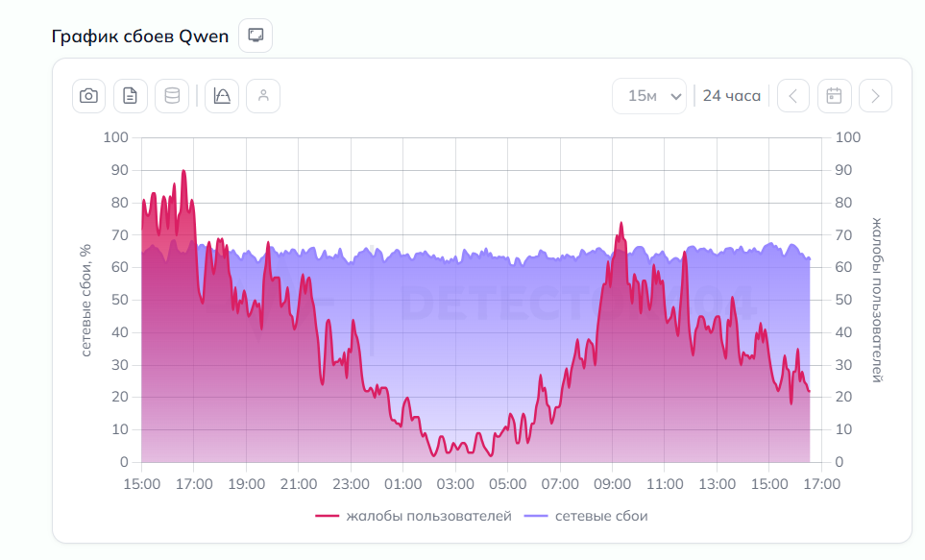Click the 100 label on left axis
Screen dimensions: 925x560
[x=115, y=137]
